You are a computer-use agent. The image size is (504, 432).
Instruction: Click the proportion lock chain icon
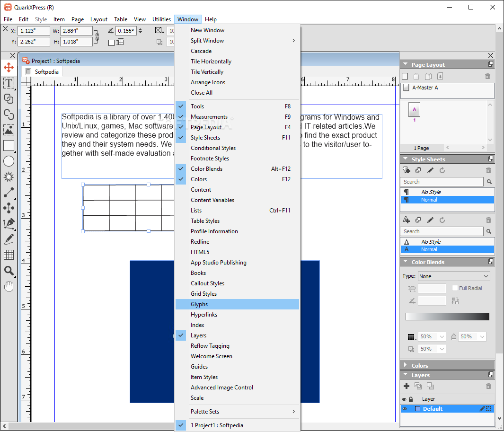click(97, 36)
